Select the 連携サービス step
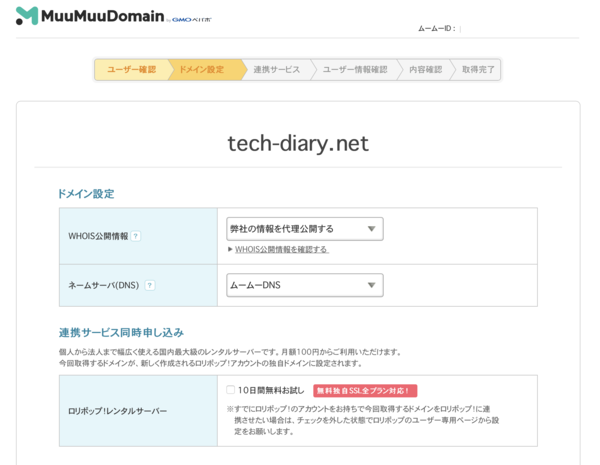Image resolution: width=600 pixels, height=465 pixels. coord(277,70)
